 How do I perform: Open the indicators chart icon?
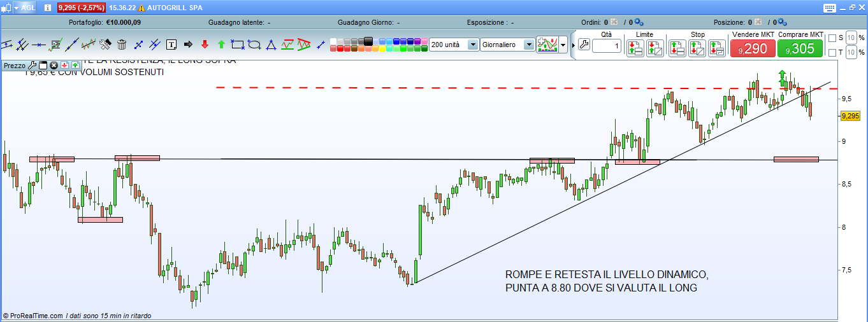[x=547, y=45]
